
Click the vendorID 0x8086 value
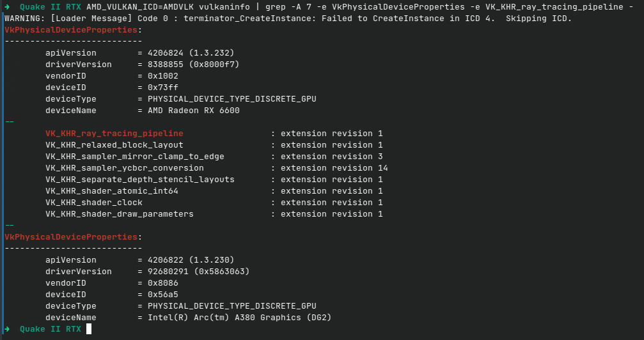[x=162, y=283]
